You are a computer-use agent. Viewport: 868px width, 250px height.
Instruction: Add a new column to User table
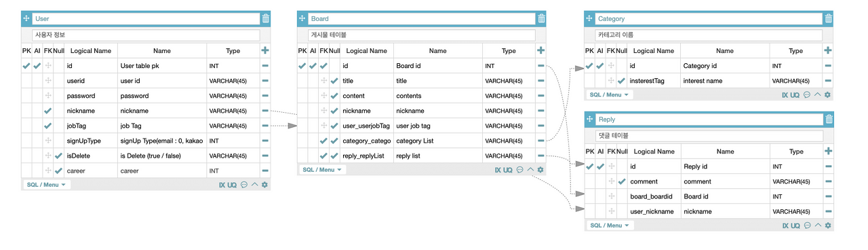click(x=265, y=50)
